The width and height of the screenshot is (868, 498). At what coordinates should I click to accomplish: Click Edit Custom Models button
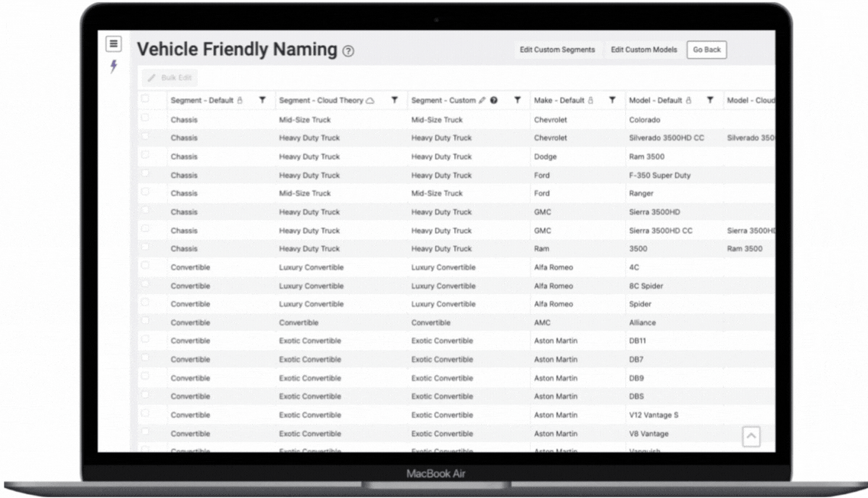coord(644,50)
